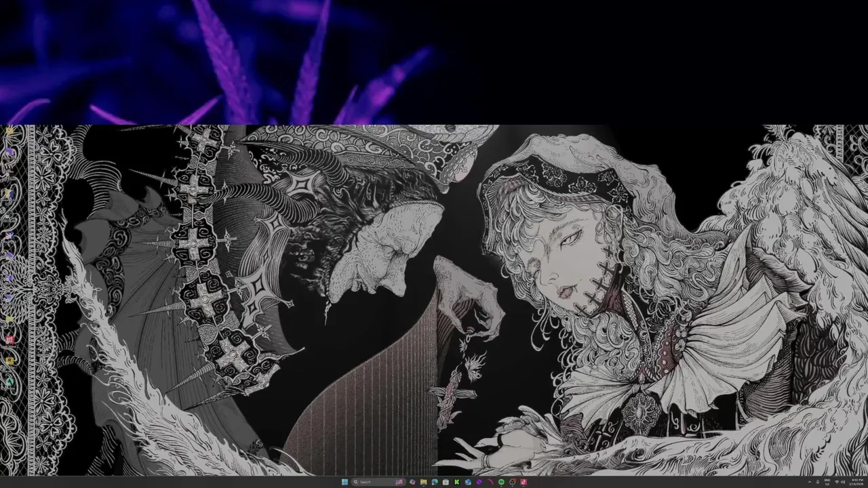868x488 pixels.
Task: Launch Microsoft Edge from the taskbar
Action: [435, 482]
